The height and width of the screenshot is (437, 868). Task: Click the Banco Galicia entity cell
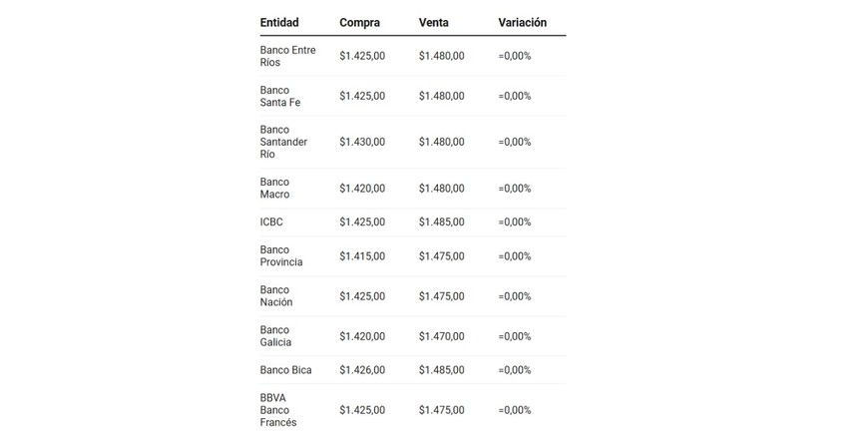click(x=275, y=335)
